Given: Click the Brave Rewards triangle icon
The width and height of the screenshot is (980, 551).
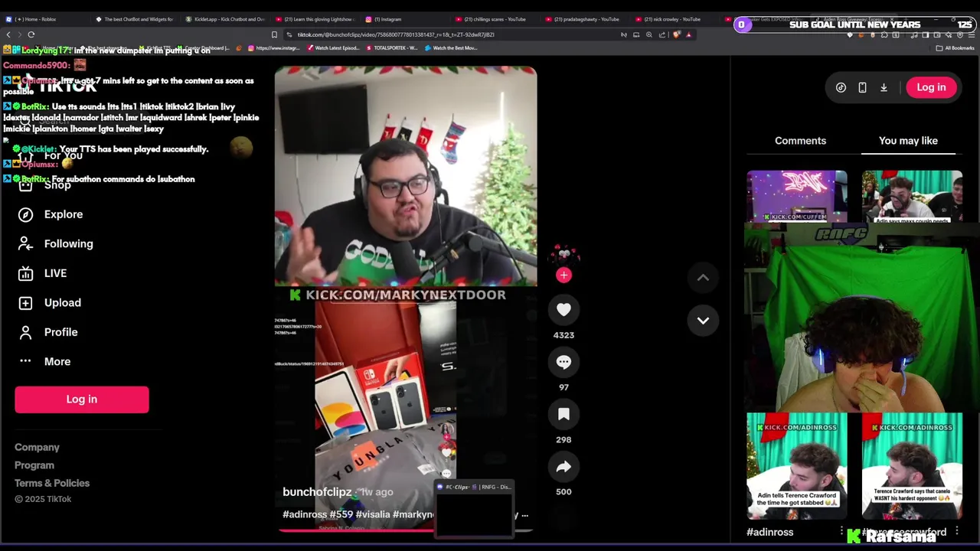Looking at the screenshot, I should click(688, 34).
